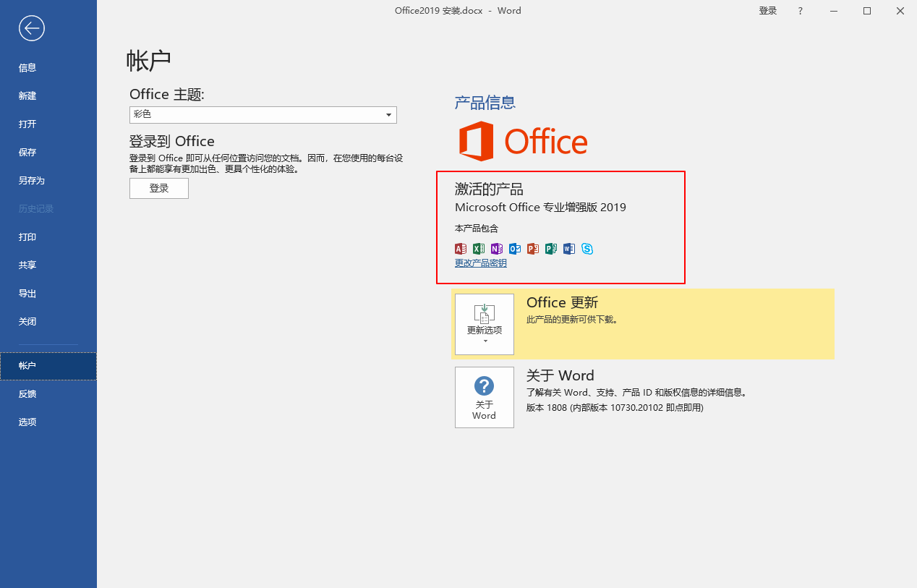This screenshot has width=917, height=588.
Task: Select 打开 in the sidebar
Action: point(48,124)
